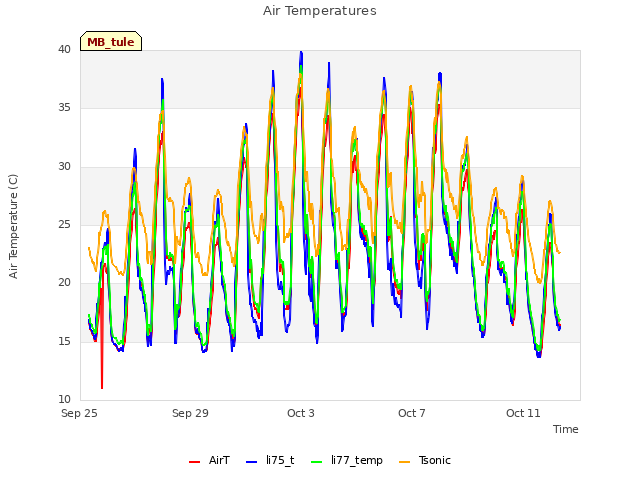
Task: Click the 40 y-axis tick label
Action: click(64, 49)
